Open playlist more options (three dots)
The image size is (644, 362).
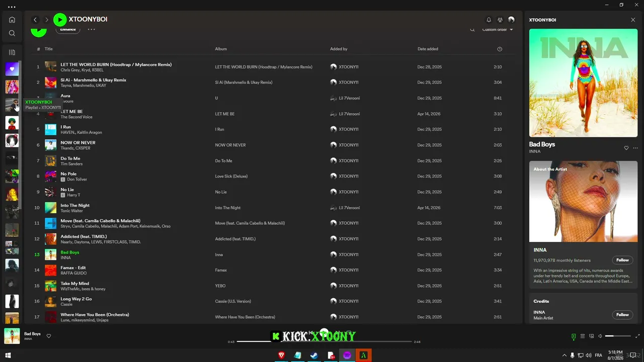tap(91, 29)
